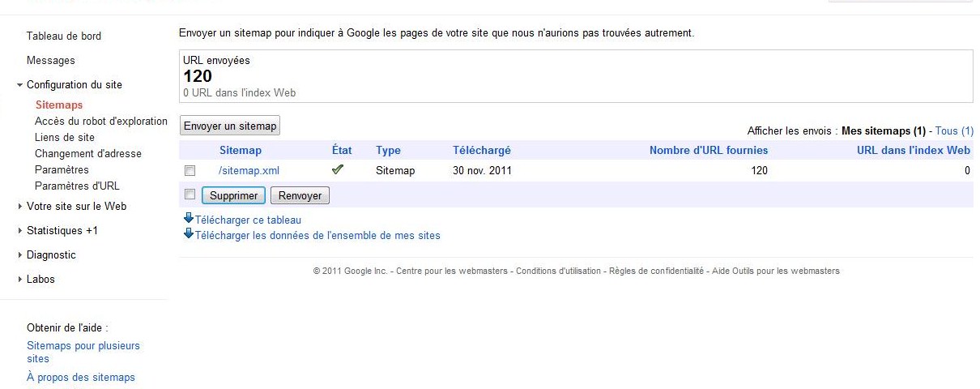The image size is (980, 389).
Task: Click Télécharger ce tableau link
Action: 248,220
